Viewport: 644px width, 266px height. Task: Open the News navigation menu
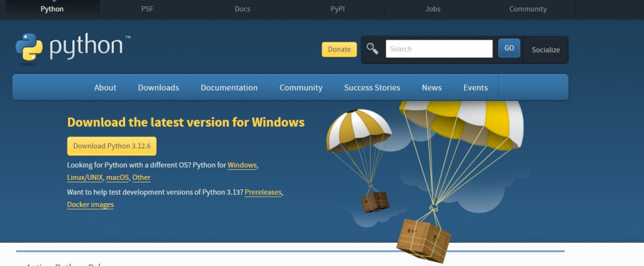point(431,87)
